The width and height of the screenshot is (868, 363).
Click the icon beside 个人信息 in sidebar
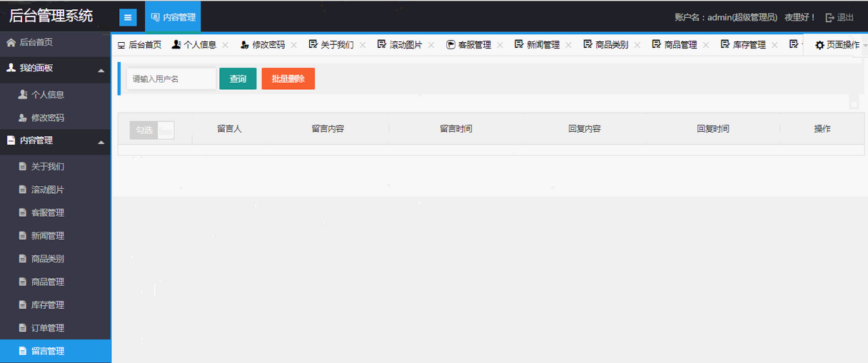pyautogui.click(x=23, y=94)
